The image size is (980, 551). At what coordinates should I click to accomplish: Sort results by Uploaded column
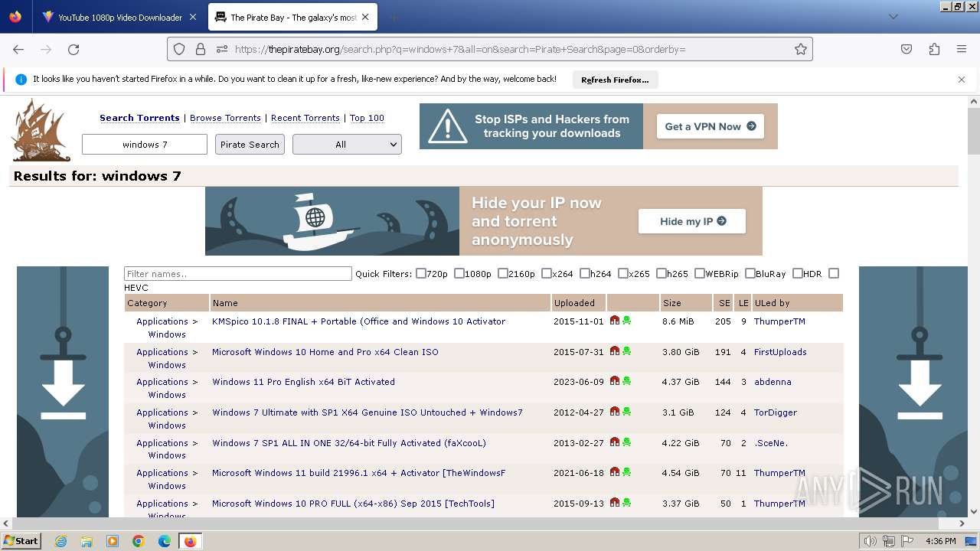pyautogui.click(x=574, y=303)
